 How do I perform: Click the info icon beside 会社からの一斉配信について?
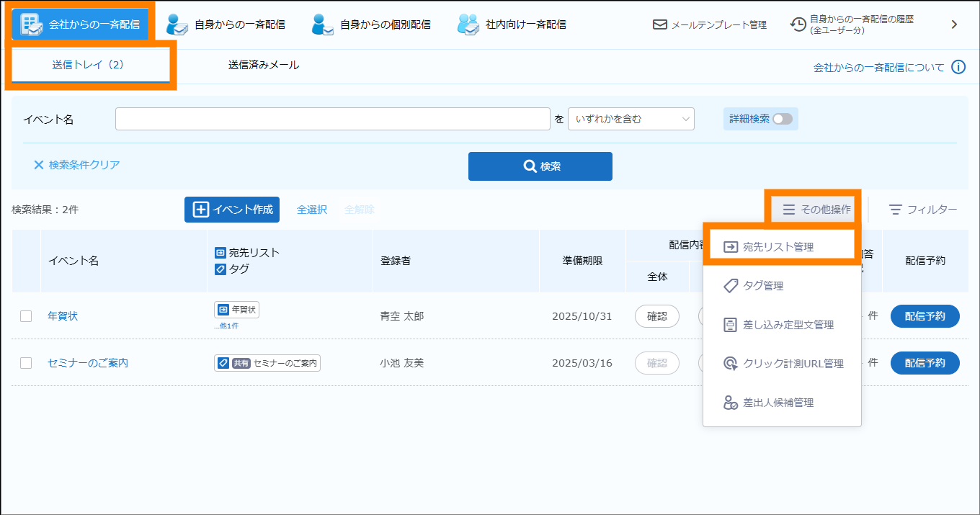tap(958, 67)
